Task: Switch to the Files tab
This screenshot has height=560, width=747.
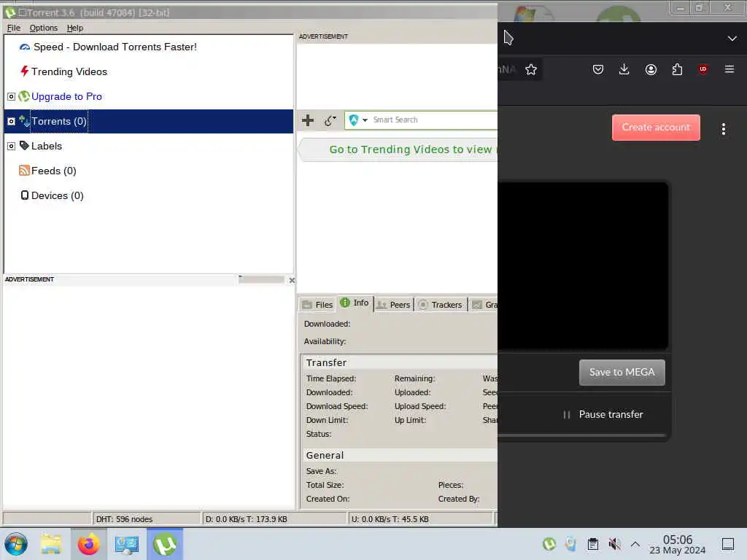Action: pyautogui.click(x=317, y=305)
